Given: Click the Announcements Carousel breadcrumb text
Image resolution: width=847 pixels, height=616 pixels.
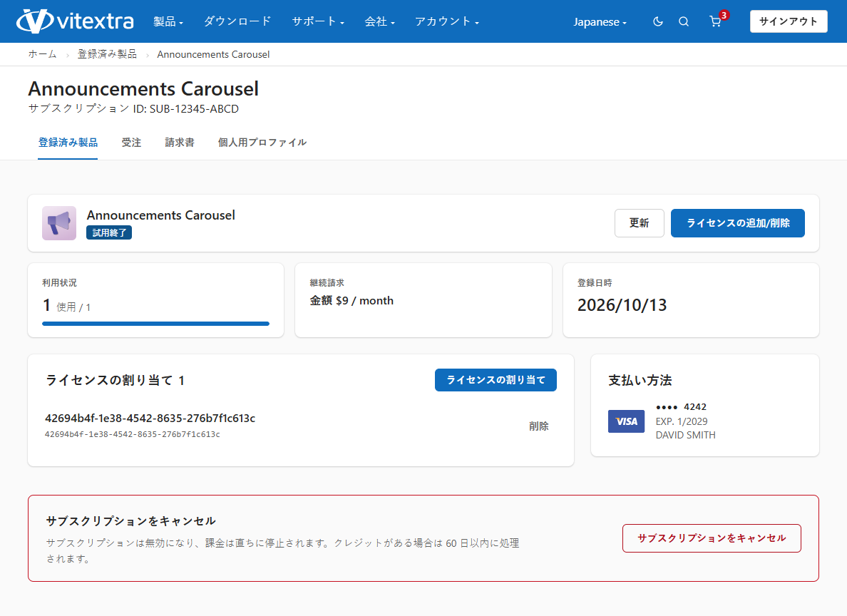Looking at the screenshot, I should 213,55.
